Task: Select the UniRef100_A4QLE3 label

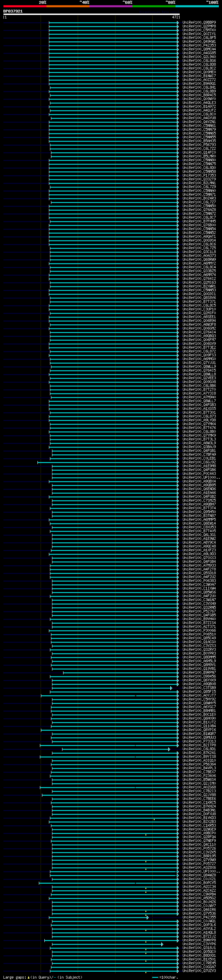Action: pyautogui.click(x=199, y=103)
